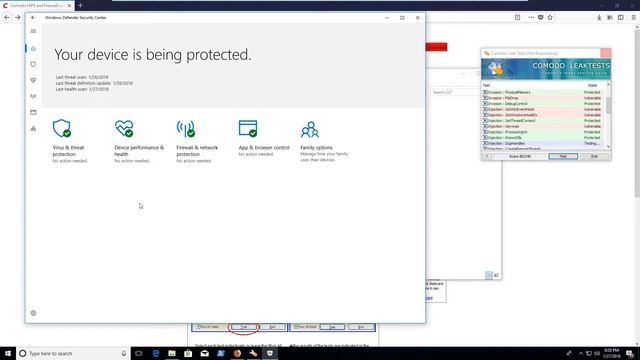Open Firefox downloads arrow icon
The width and height of the screenshot is (640, 360).
tap(599, 18)
